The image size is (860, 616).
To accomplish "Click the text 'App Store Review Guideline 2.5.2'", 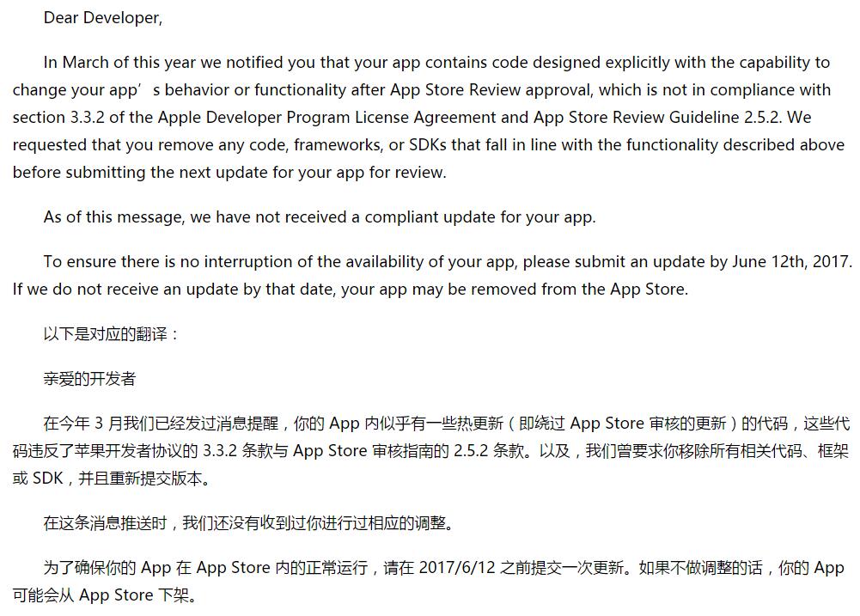I will (x=656, y=118).
